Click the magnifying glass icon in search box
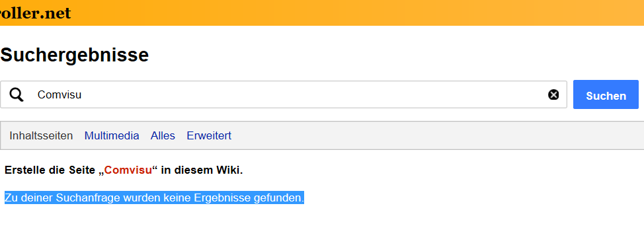Viewport: 644px width, 251px height. 17,94
